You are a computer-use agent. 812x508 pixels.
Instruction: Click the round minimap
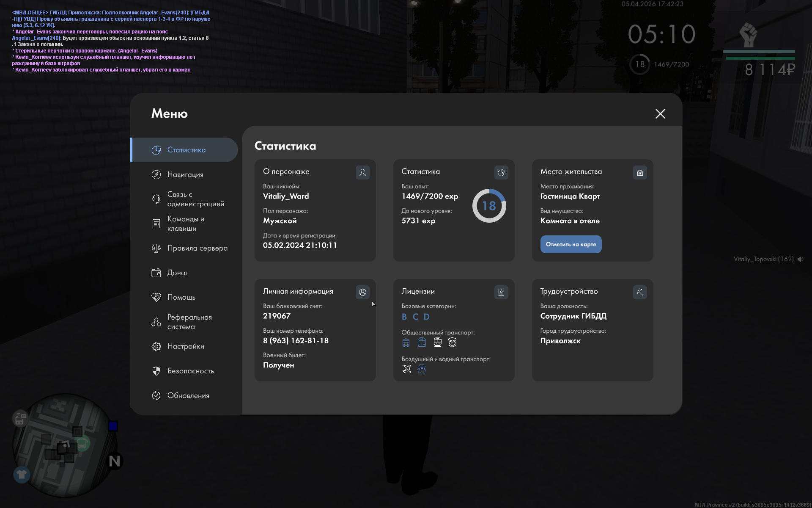pyautogui.click(x=63, y=444)
